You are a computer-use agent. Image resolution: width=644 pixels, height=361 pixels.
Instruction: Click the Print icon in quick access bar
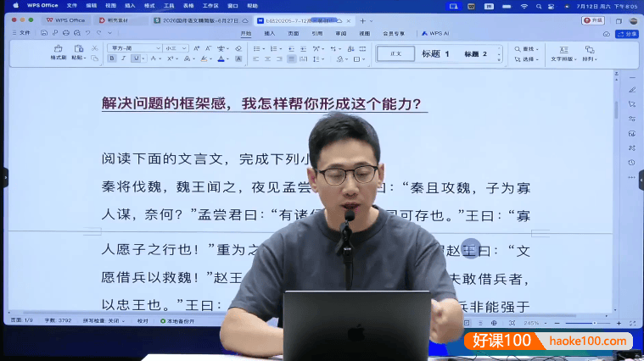click(x=65, y=33)
